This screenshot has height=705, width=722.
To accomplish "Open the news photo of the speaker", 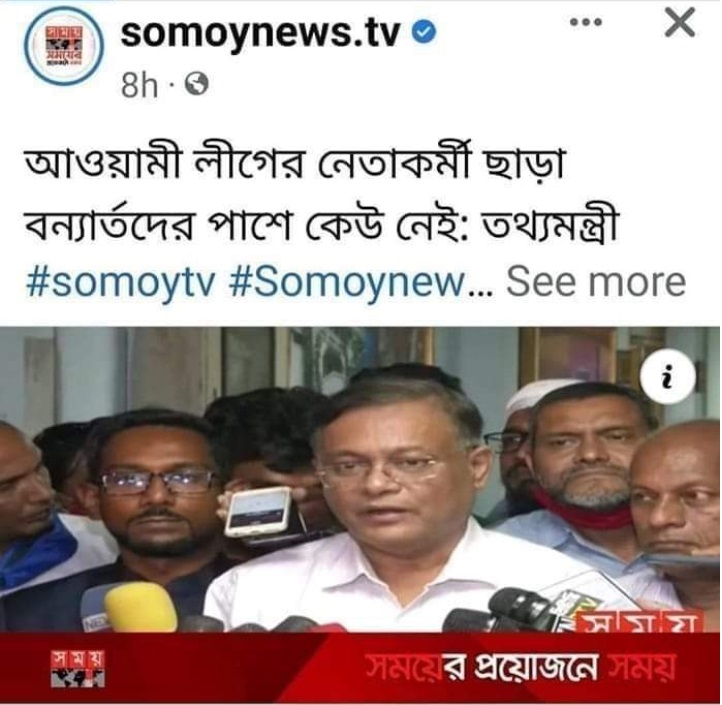I will (x=360, y=515).
